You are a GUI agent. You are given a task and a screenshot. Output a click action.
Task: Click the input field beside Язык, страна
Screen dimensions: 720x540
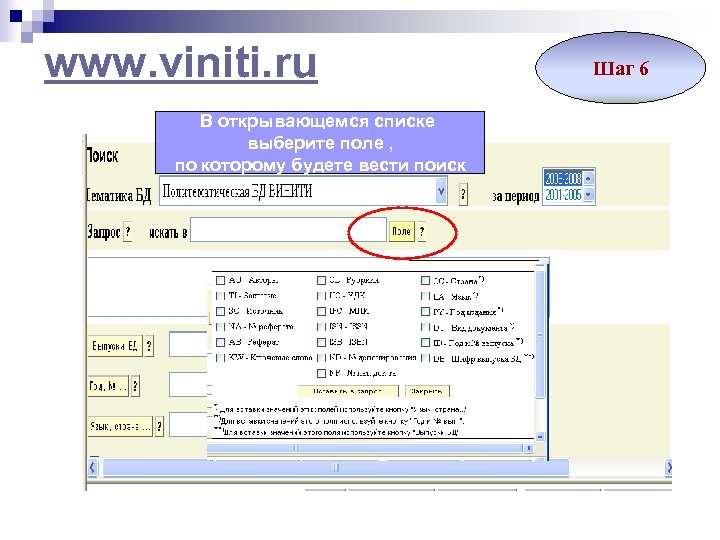coord(188,424)
